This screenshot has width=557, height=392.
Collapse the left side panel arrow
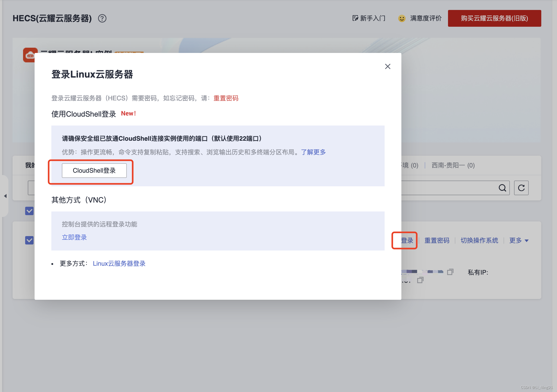pyautogui.click(x=6, y=196)
